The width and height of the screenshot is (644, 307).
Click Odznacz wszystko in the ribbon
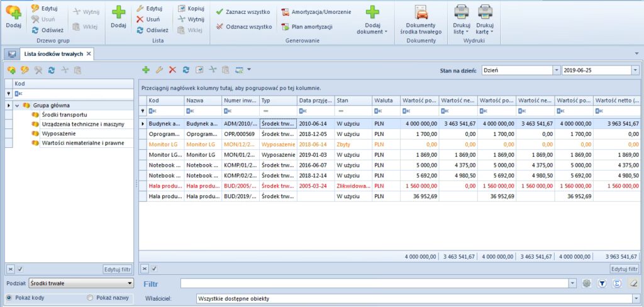tap(247, 27)
